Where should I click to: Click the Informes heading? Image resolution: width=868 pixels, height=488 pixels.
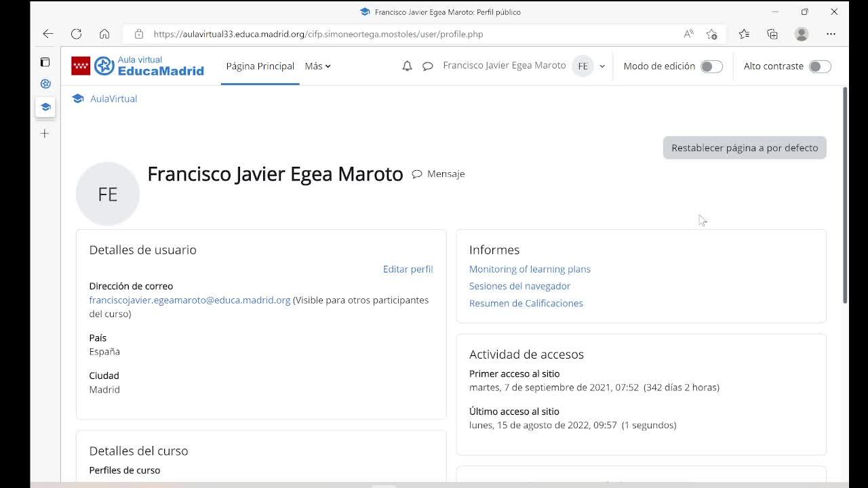pyautogui.click(x=494, y=250)
